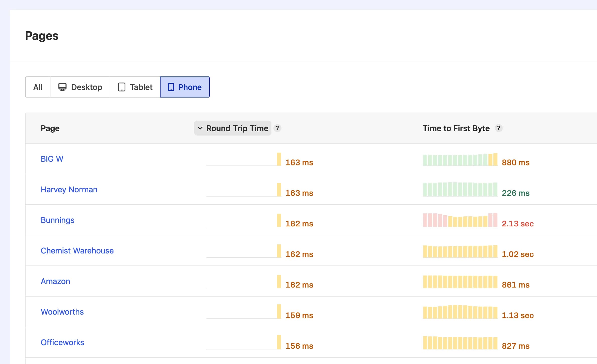Open the Round Trip Time help tooltip icon

[x=277, y=128]
